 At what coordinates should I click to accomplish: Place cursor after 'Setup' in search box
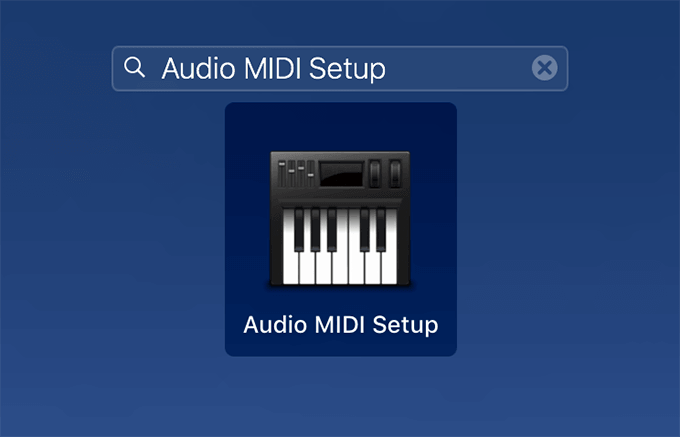point(387,68)
